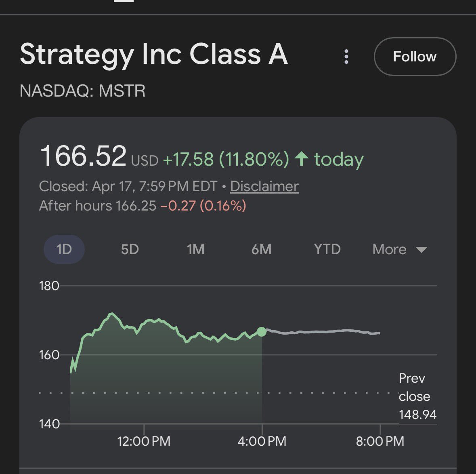Viewport: 476px width, 474px height.
Task: Click the Prev close 148.94 label
Action: tap(417, 396)
